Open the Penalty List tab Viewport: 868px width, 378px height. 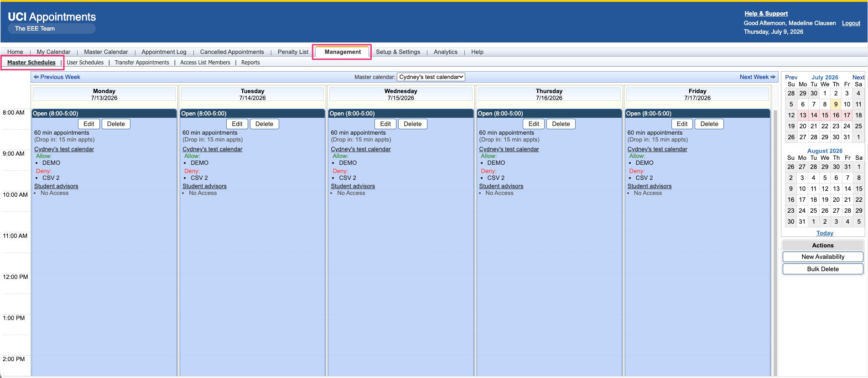click(293, 52)
